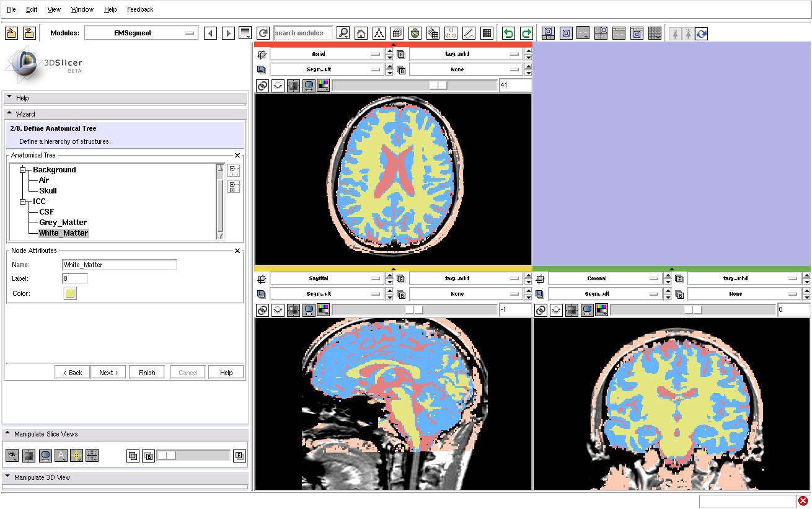Open the Feedback menu
Image resolution: width=812 pixels, height=509 pixels.
point(140,9)
